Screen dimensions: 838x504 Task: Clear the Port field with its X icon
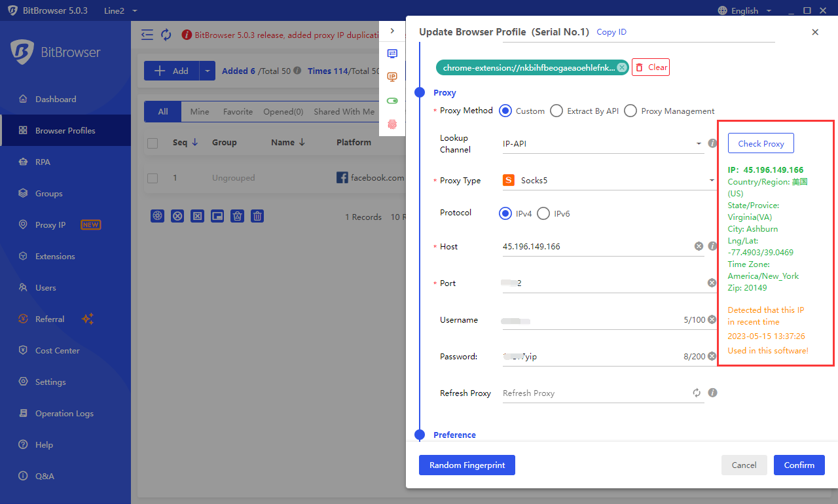coord(712,283)
